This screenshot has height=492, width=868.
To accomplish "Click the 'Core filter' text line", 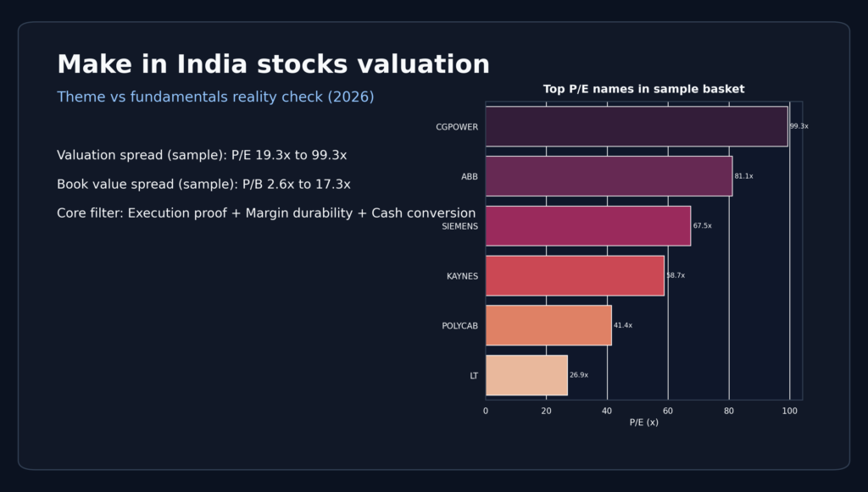I will [266, 213].
